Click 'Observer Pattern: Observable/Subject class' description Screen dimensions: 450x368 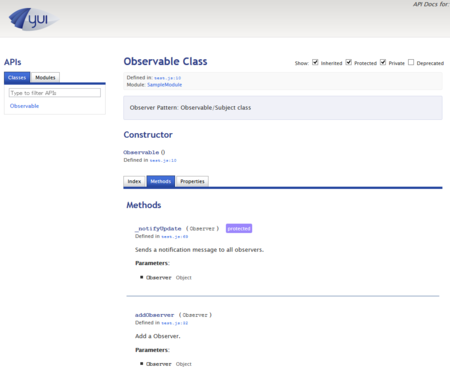190,108
